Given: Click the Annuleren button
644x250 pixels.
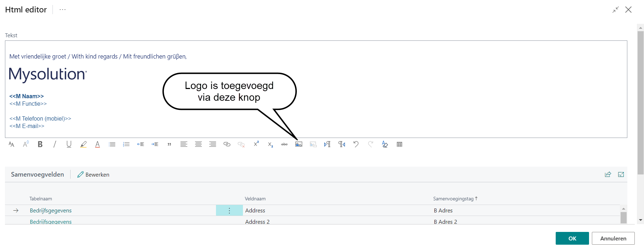Looking at the screenshot, I should tap(613, 238).
